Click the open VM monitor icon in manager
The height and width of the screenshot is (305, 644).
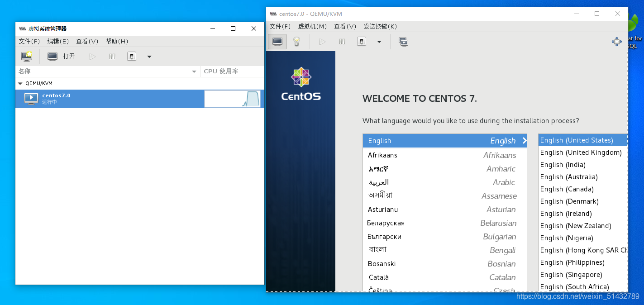(52, 57)
